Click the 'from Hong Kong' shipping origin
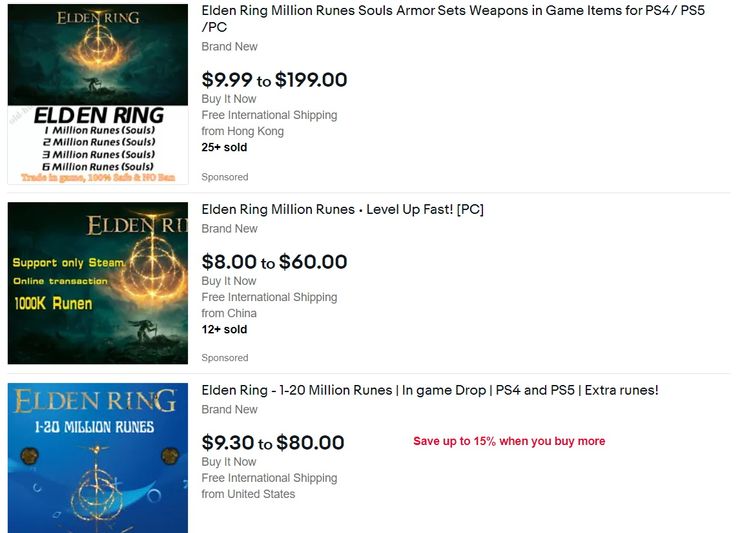 [242, 131]
